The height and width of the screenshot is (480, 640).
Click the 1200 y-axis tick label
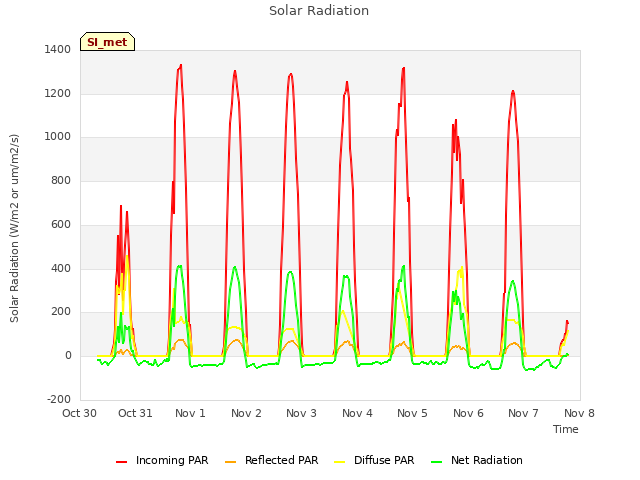(58, 93)
